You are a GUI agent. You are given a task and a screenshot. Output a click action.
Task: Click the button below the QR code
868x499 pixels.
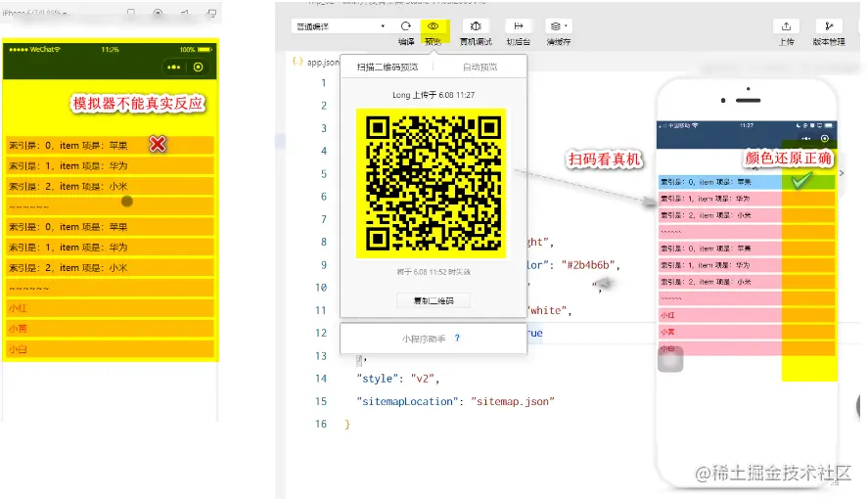[434, 300]
